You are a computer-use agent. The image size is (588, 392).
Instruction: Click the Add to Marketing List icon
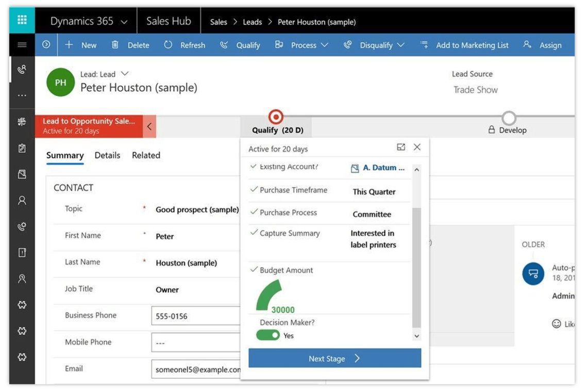pyautogui.click(x=424, y=45)
